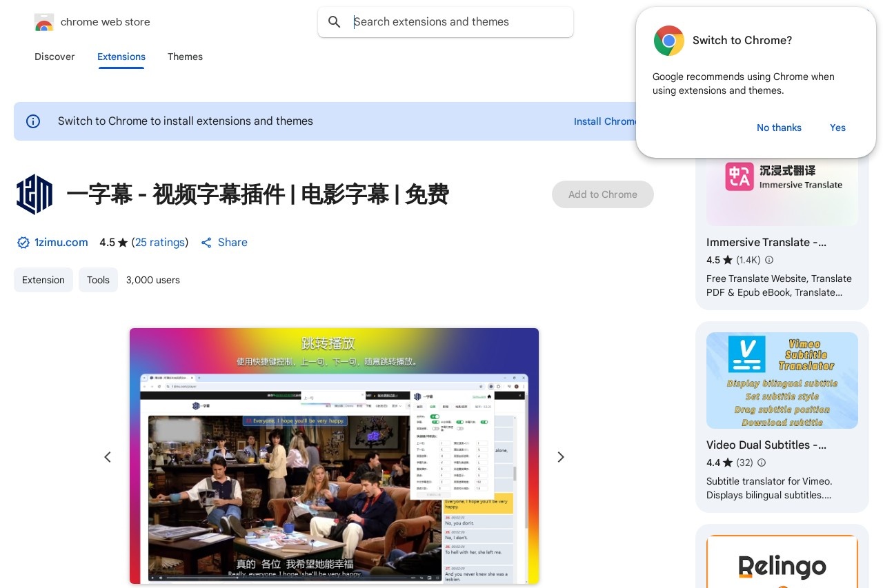Screen dimensions: 883x588
Task: Open the 25 ratings link
Action: [160, 243]
